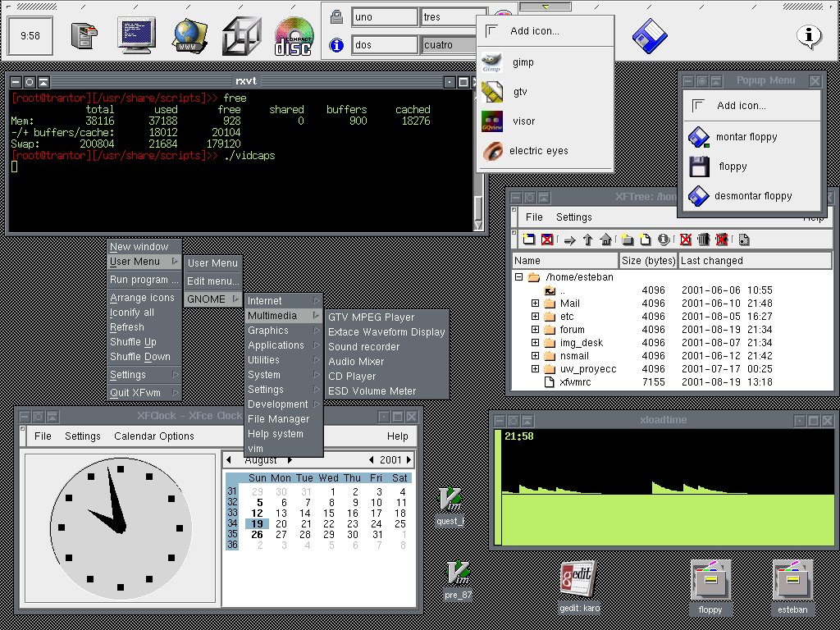Viewport: 840px width, 630px height.
Task: Launch the compact disc player icon
Action: click(x=294, y=36)
